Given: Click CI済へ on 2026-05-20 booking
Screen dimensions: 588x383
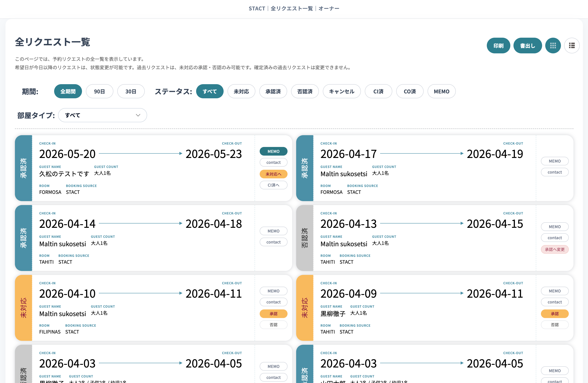Looking at the screenshot, I should pyautogui.click(x=273, y=185).
